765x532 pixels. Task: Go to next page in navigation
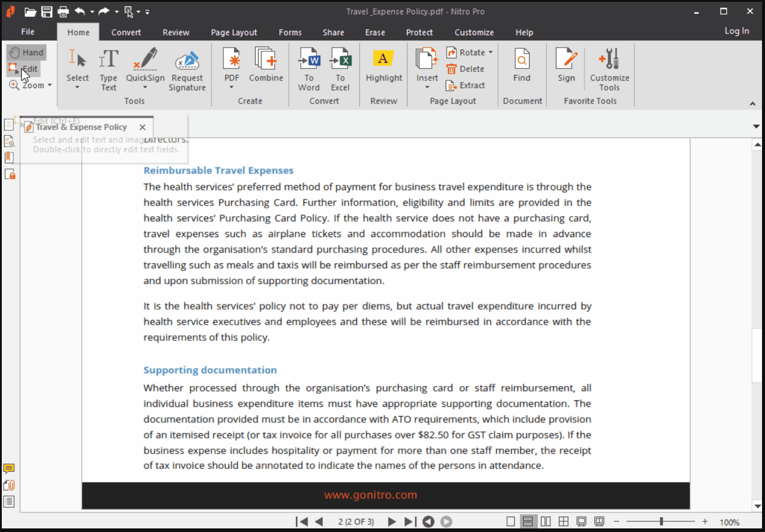click(391, 522)
